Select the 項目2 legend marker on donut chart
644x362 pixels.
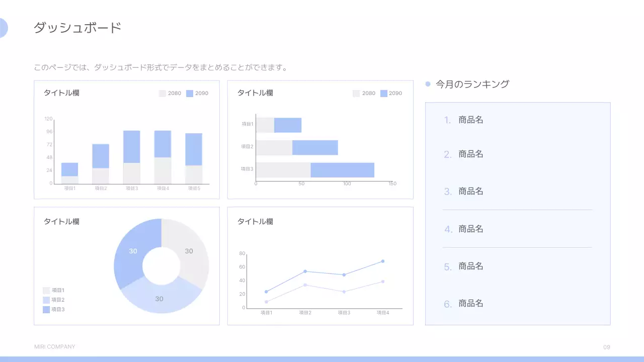(47, 300)
